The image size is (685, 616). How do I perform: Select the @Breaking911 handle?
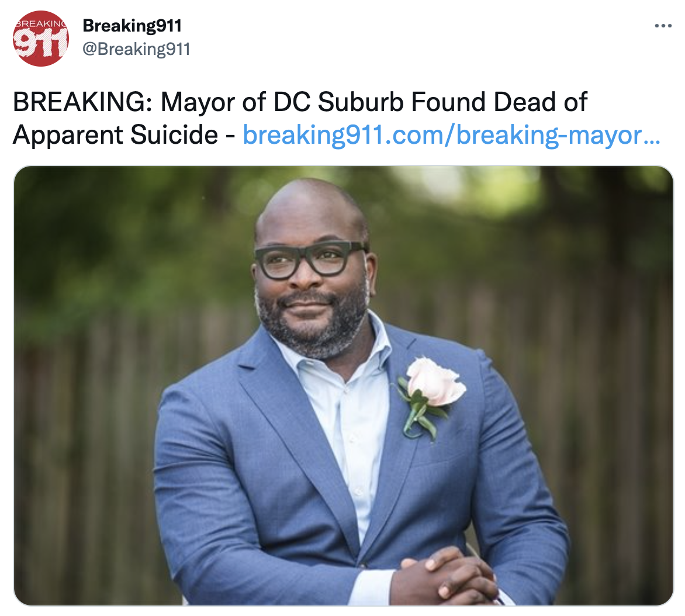pyautogui.click(x=136, y=49)
